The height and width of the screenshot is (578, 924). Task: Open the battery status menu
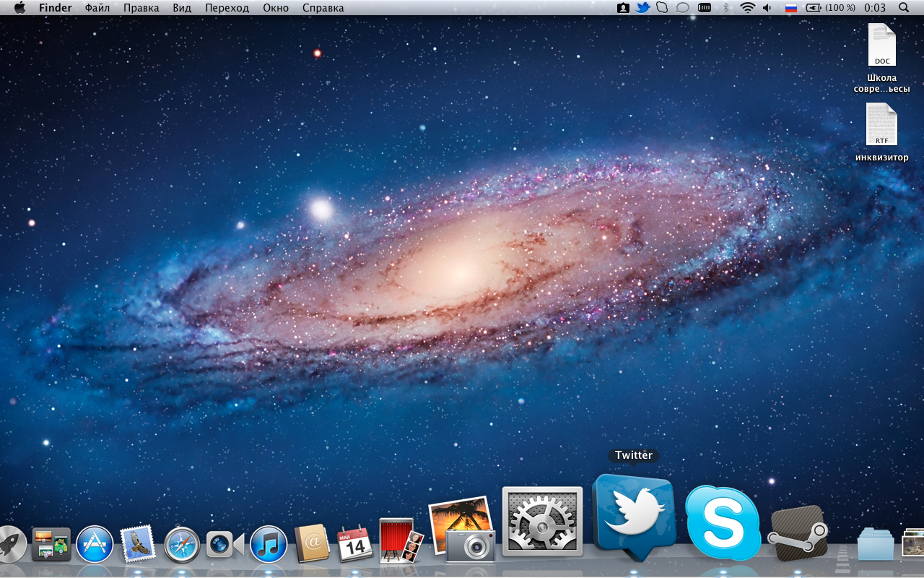[831, 8]
